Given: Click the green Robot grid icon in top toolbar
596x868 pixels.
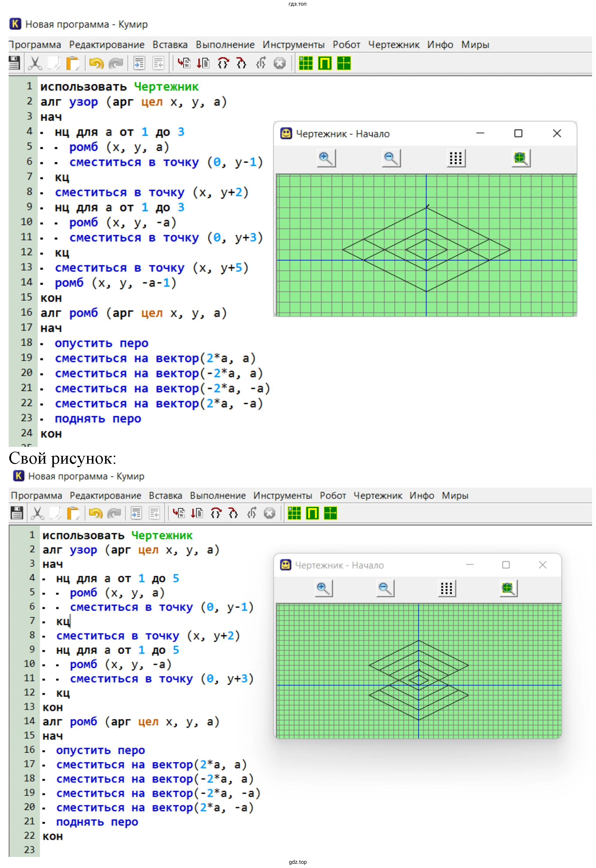Looking at the screenshot, I should 305,63.
